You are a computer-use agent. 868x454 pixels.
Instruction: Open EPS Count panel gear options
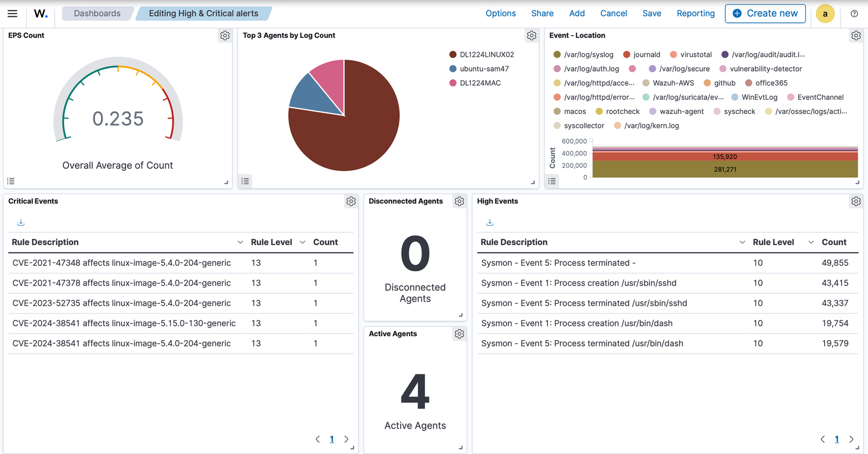[225, 36]
